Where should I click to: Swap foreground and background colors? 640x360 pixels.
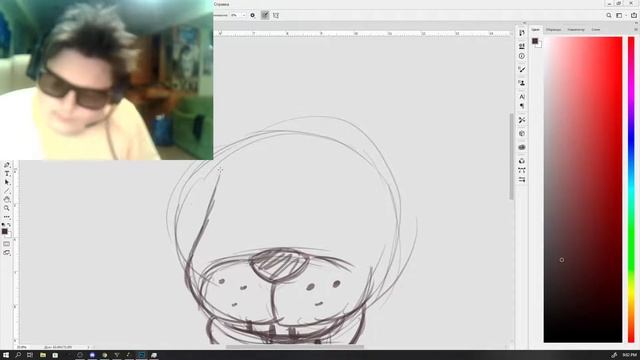(x=9, y=224)
